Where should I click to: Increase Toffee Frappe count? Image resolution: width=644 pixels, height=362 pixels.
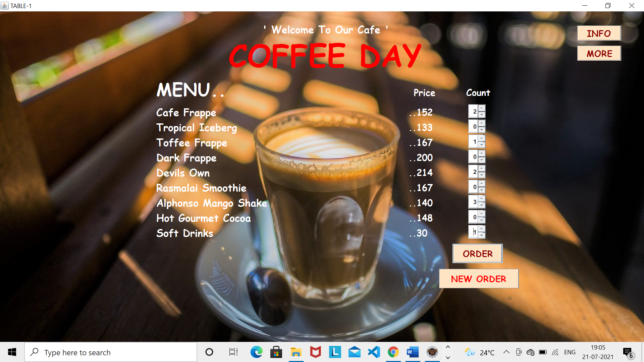pyautogui.click(x=482, y=138)
